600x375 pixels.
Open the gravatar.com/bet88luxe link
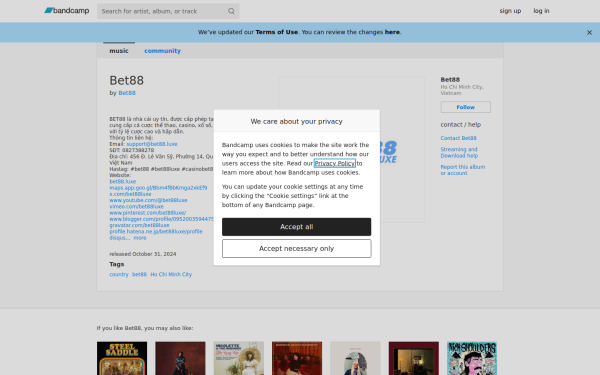pyautogui.click(x=139, y=225)
